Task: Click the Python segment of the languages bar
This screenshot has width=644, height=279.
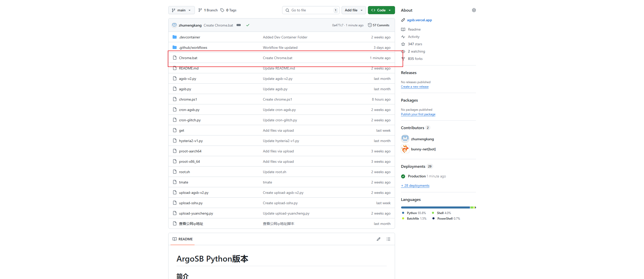Action: click(435, 207)
